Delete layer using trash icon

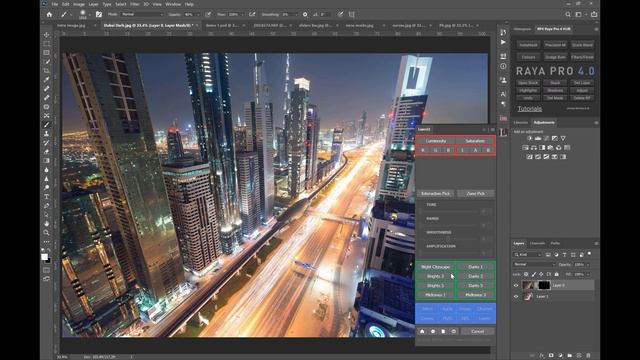(588, 356)
